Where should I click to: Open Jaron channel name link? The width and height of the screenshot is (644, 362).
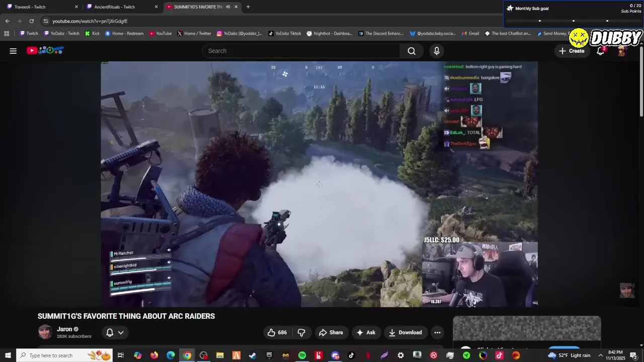tap(64, 329)
